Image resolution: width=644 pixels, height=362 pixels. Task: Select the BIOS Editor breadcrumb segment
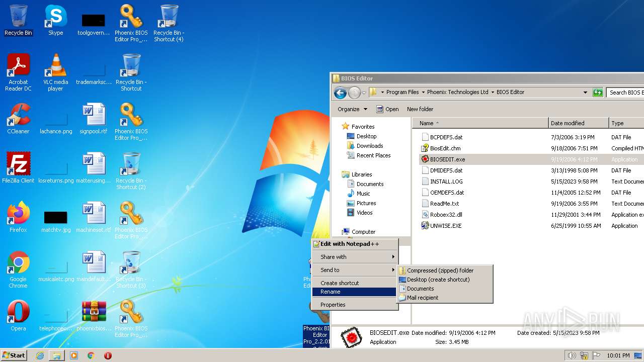click(510, 93)
